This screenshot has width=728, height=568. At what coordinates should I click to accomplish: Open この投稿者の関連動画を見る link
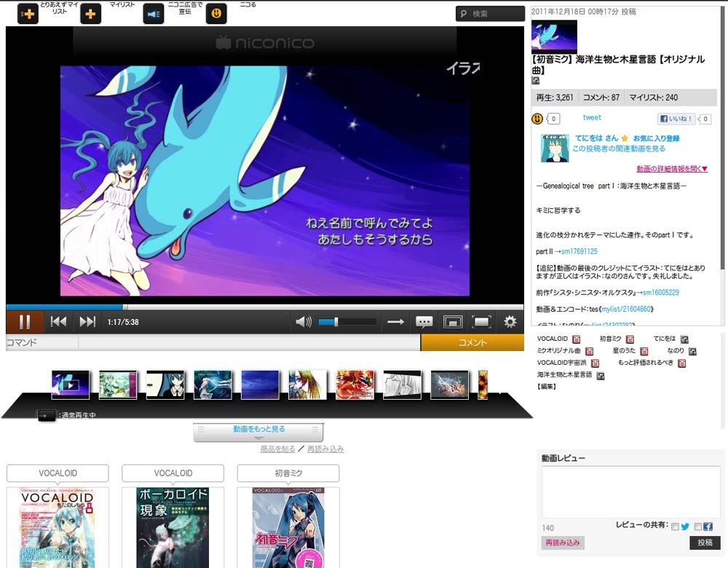point(618,149)
